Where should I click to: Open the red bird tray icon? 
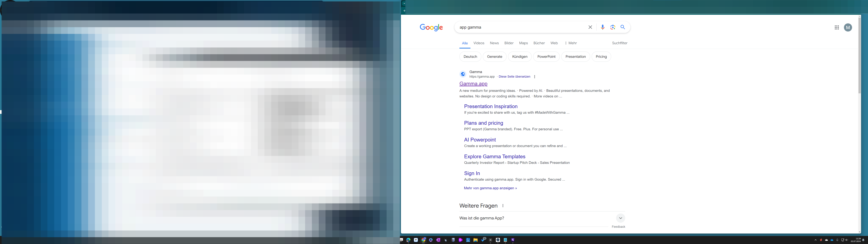[x=821, y=240]
